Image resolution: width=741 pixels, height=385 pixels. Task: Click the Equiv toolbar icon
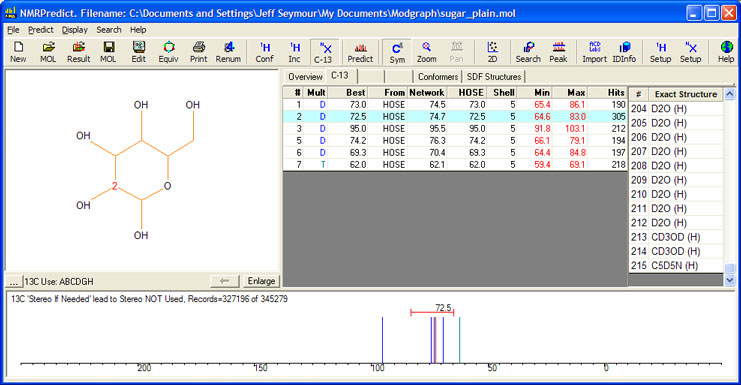pos(169,52)
